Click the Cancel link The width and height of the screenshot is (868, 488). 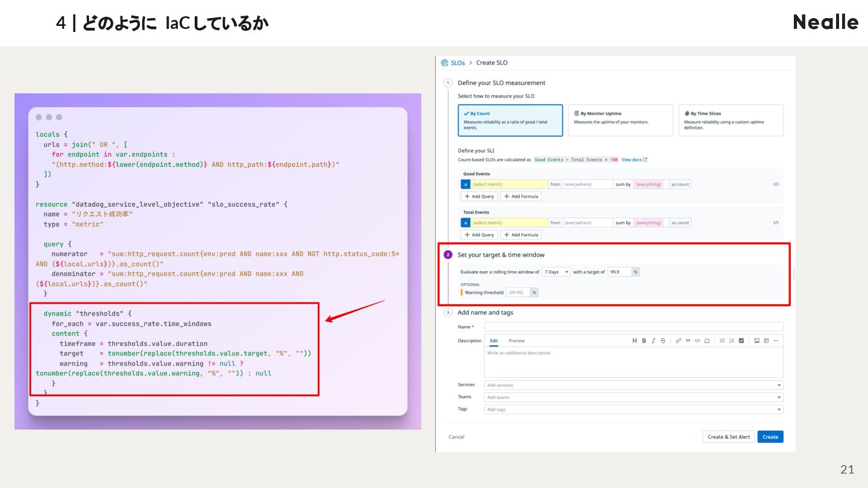point(456,437)
